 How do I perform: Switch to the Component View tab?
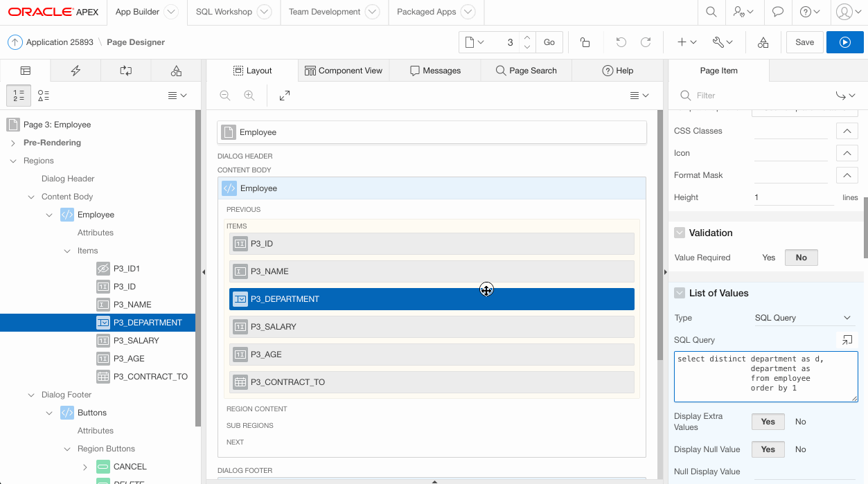pyautogui.click(x=344, y=71)
